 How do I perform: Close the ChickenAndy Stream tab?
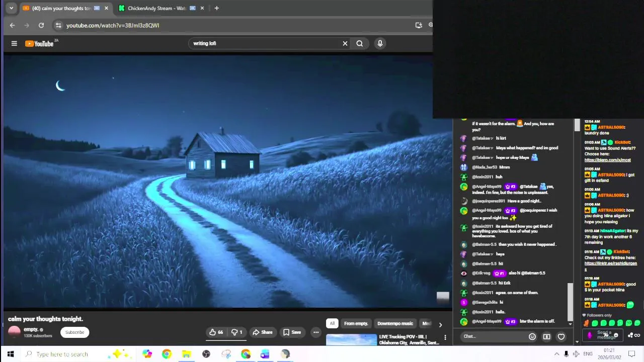[202, 8]
